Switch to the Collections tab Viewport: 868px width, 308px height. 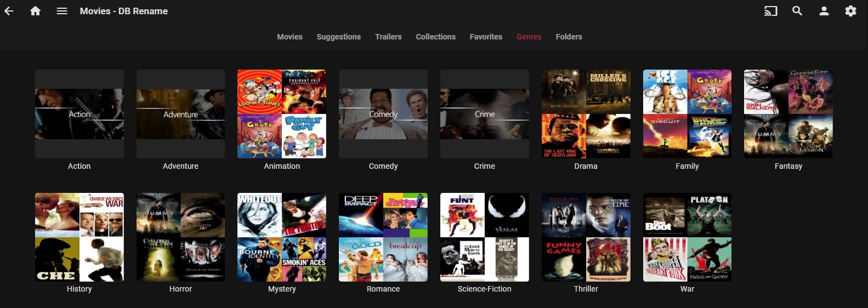[x=435, y=37]
